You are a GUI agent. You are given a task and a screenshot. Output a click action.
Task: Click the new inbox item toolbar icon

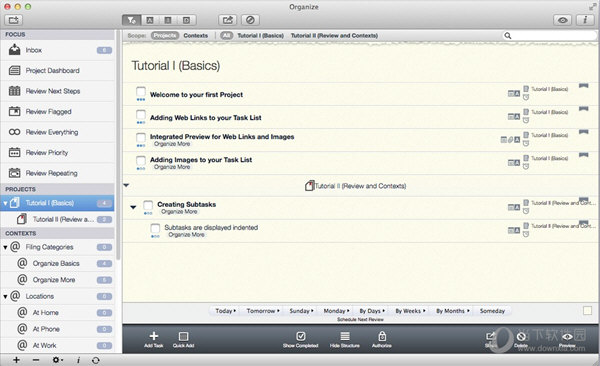point(13,20)
